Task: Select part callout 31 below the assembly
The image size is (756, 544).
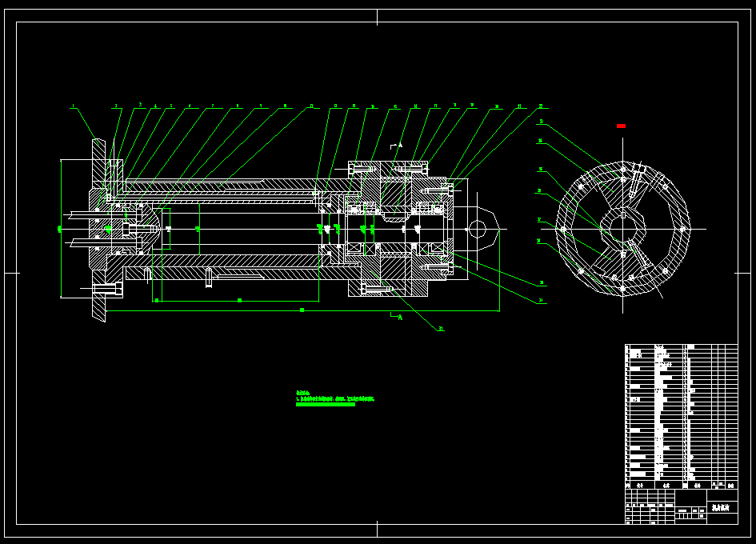Action: (441, 329)
